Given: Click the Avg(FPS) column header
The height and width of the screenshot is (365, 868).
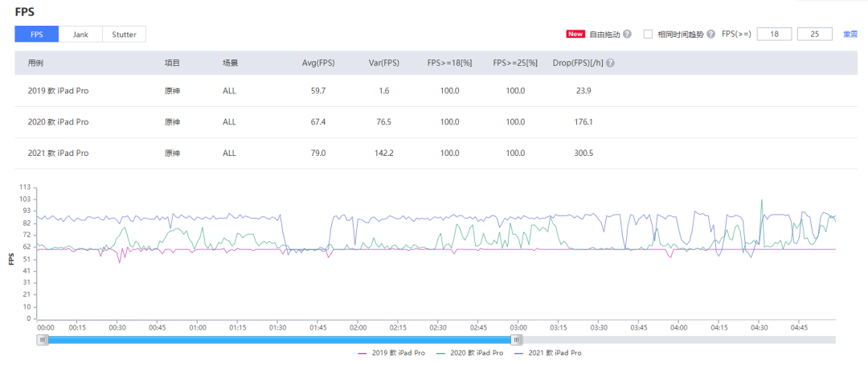Looking at the screenshot, I should [x=318, y=64].
